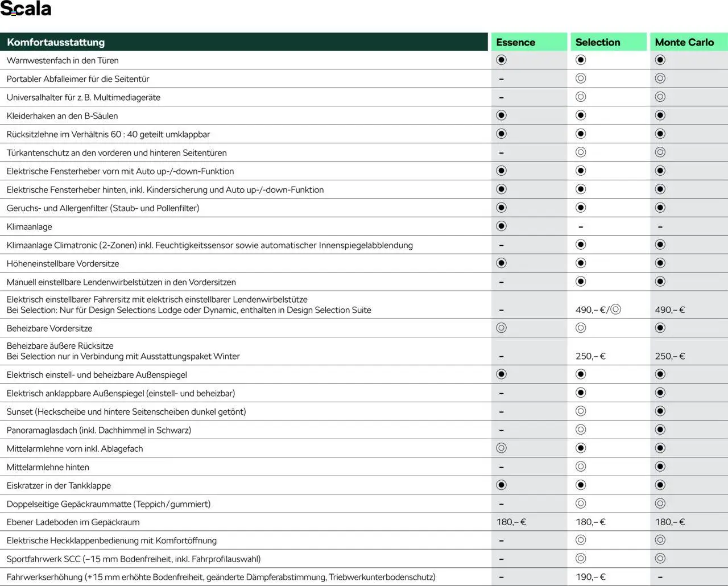Click Monte Carlo optional icon for Universalhalter
728x586 pixels.
[660, 97]
